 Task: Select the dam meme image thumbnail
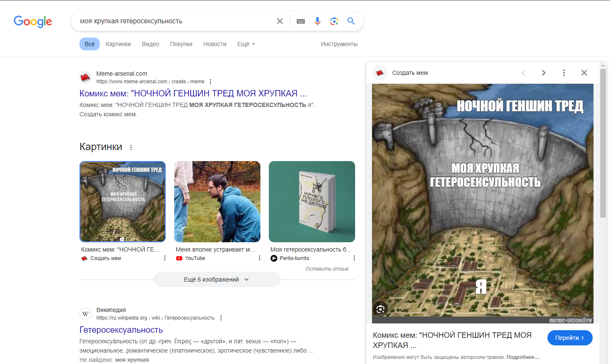coord(123,202)
